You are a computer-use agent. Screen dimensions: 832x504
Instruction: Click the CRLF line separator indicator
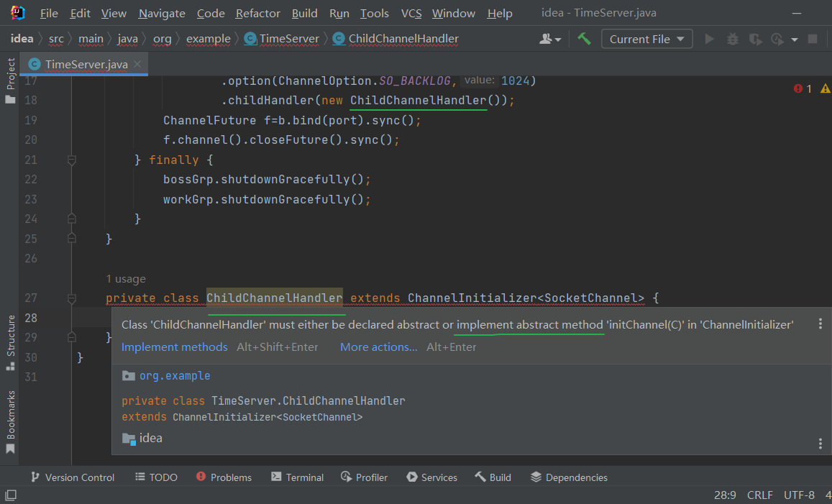coord(760,495)
